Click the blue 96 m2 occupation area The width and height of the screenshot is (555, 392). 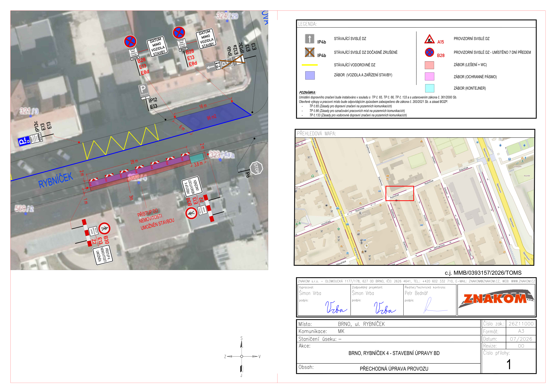click(x=213, y=117)
